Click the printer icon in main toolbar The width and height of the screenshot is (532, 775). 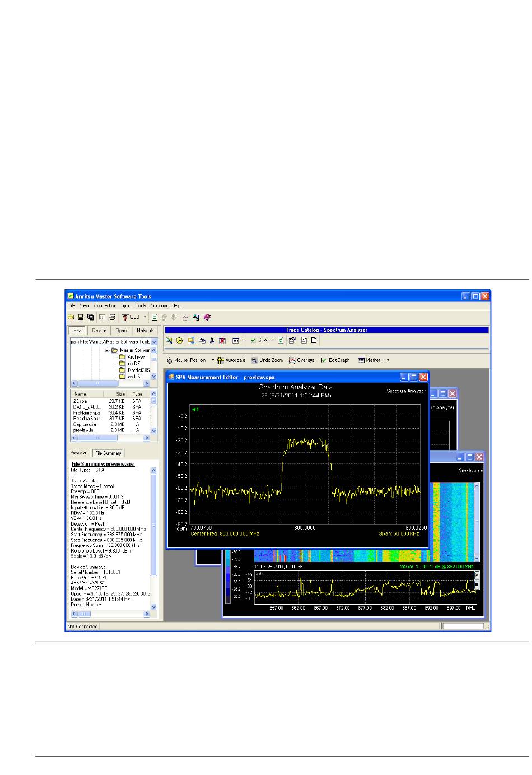pos(112,317)
